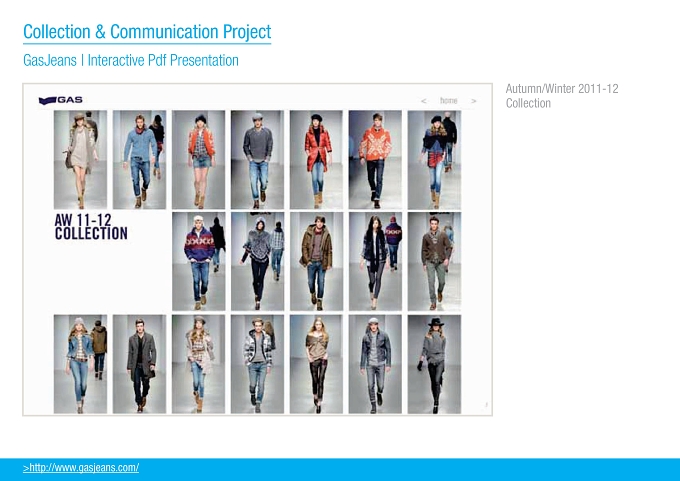Click the GAS logo
680x481 pixels.
point(60,100)
